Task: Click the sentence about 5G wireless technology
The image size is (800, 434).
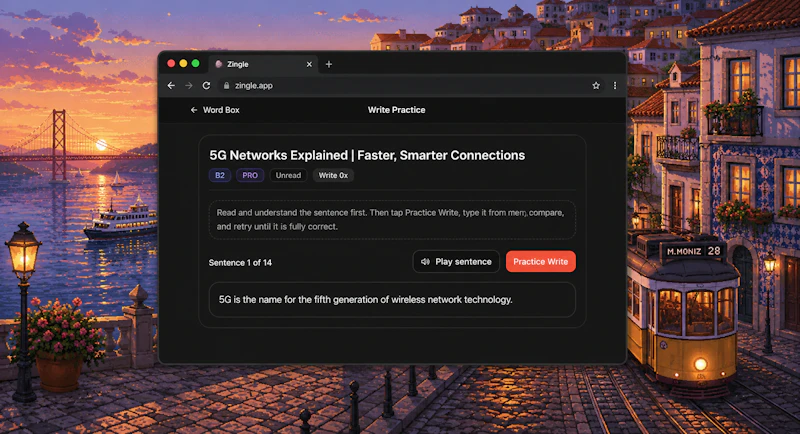Action: coord(392,300)
